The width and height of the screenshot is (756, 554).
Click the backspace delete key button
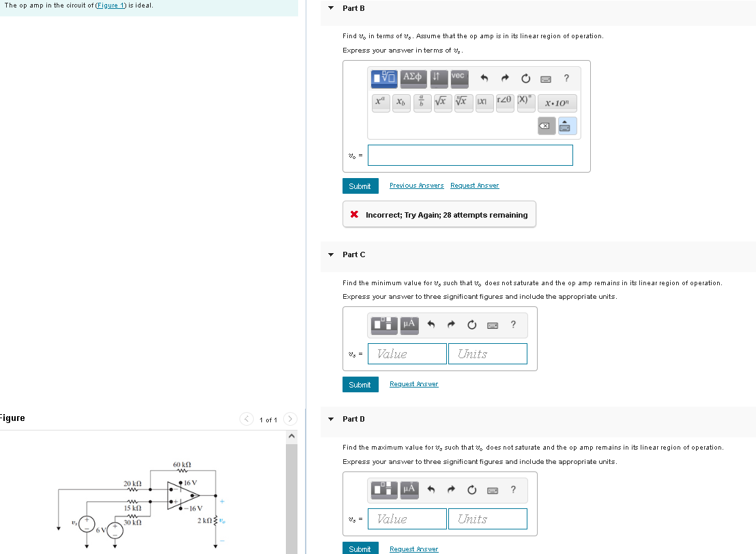click(547, 126)
